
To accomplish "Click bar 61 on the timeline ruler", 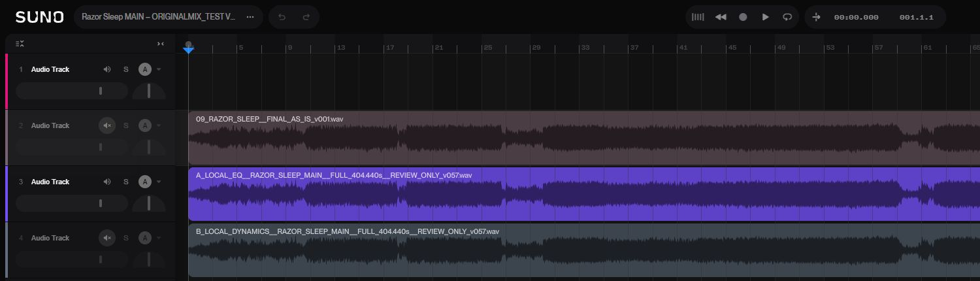I will coord(928,48).
